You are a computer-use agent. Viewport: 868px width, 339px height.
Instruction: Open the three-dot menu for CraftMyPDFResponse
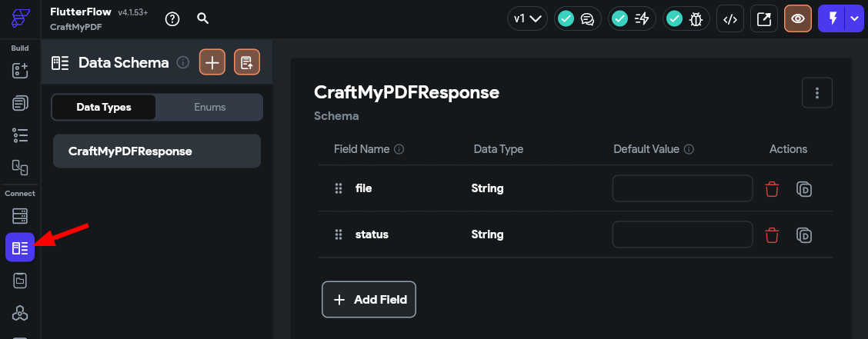coord(816,93)
